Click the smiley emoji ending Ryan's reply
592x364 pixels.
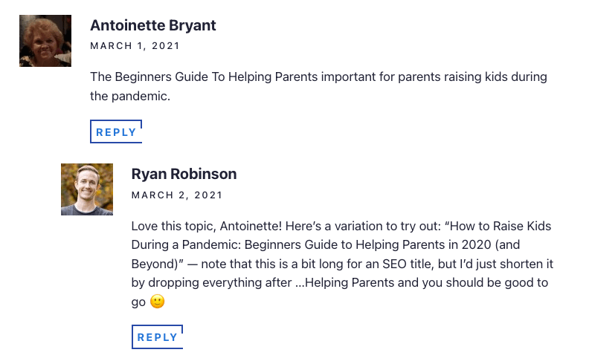(x=157, y=302)
